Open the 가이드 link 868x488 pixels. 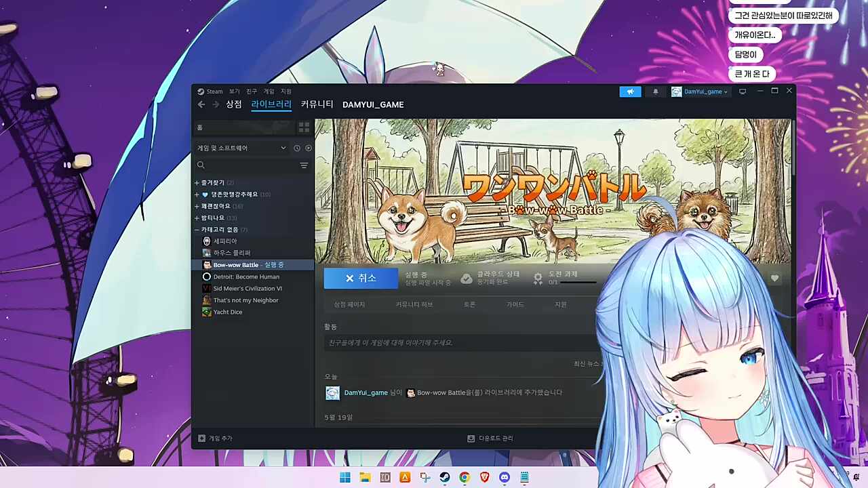515,305
